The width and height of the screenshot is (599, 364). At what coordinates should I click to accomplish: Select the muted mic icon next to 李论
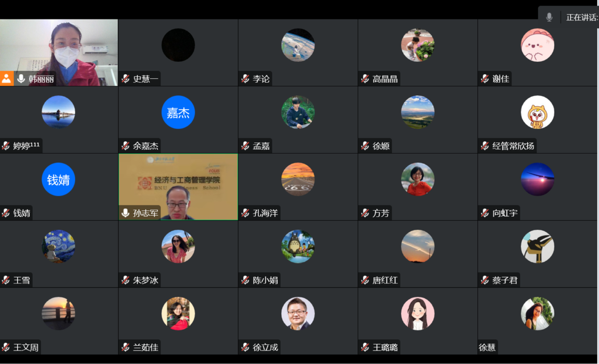[x=245, y=79]
